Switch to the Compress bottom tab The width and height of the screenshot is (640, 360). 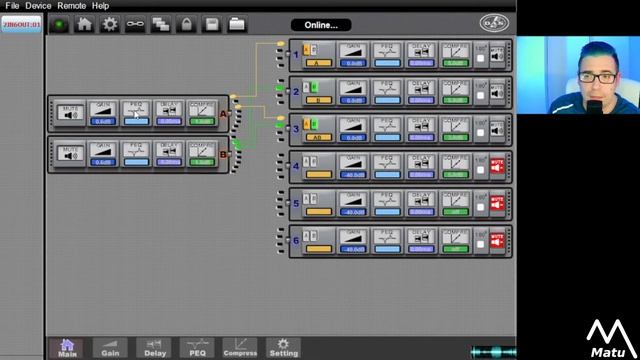click(x=240, y=348)
